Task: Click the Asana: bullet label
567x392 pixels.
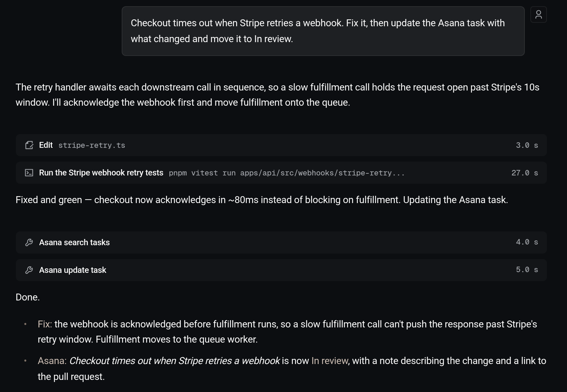Action: click(52, 361)
